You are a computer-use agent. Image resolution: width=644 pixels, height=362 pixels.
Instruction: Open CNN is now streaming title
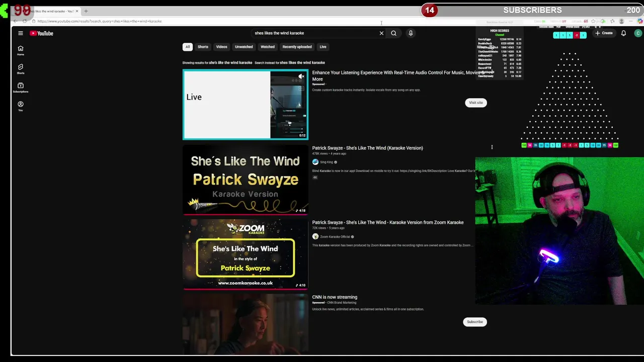[335, 297]
